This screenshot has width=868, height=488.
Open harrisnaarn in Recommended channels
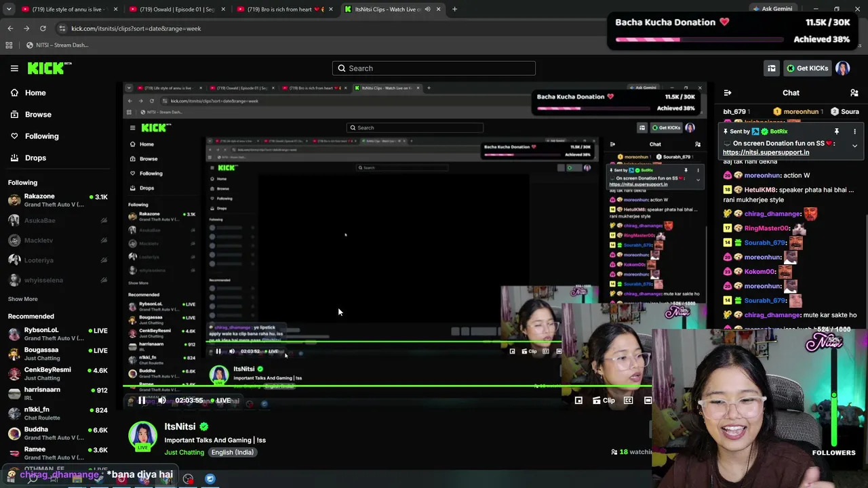[58, 394]
